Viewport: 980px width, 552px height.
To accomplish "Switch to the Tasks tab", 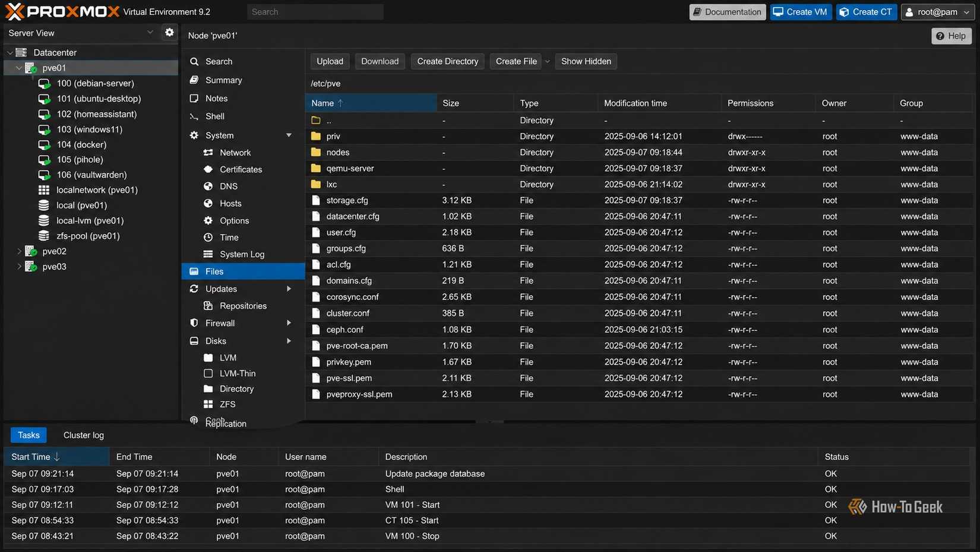I will click(x=29, y=436).
